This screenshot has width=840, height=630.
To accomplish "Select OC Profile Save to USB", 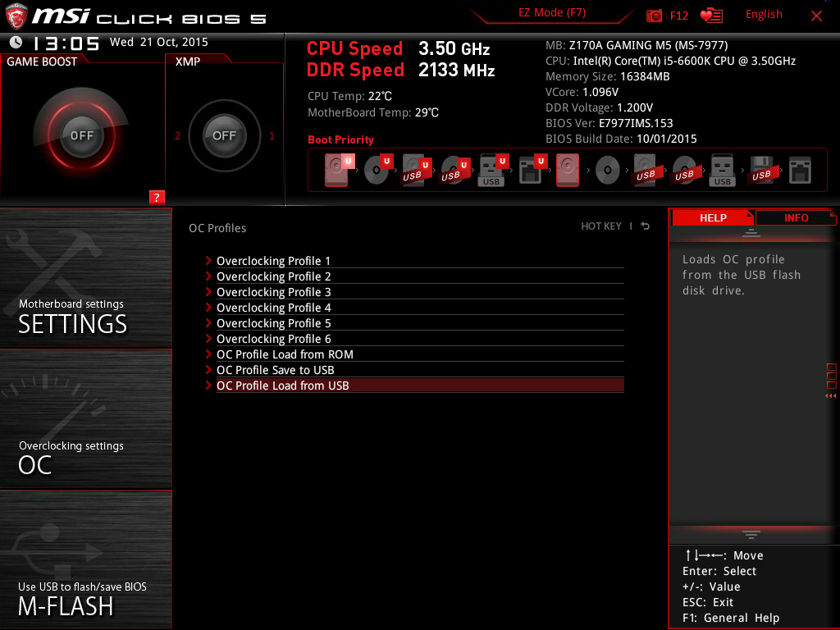I will tap(420, 370).
